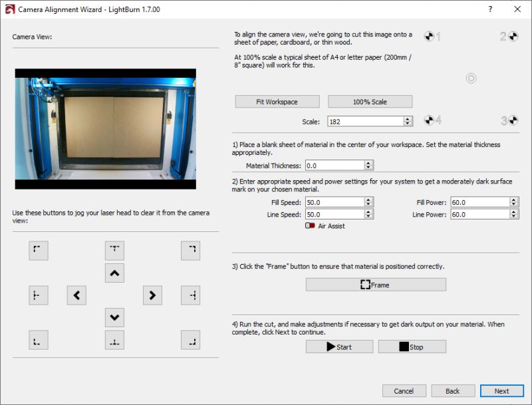Increase Fill Power with the up stepper
Screen dimensions: 532x405
click(513, 200)
